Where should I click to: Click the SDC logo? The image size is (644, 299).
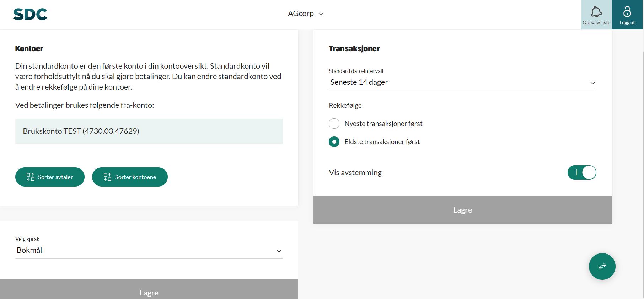30,14
